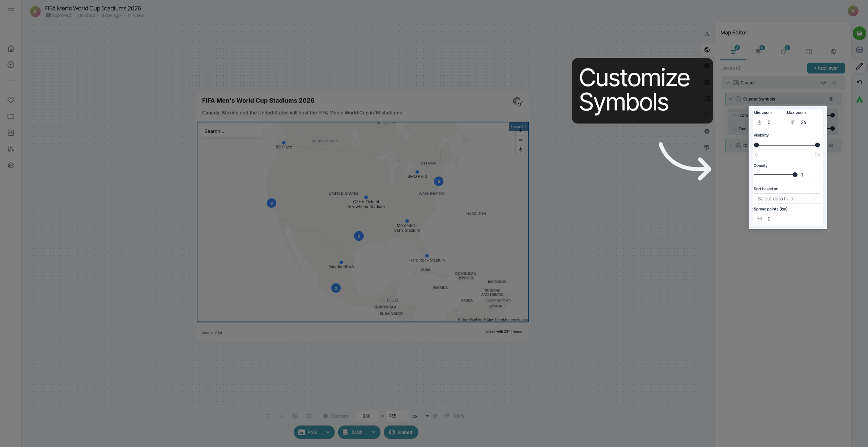
Task: Click the map zoom out minus button
Action: [520, 140]
